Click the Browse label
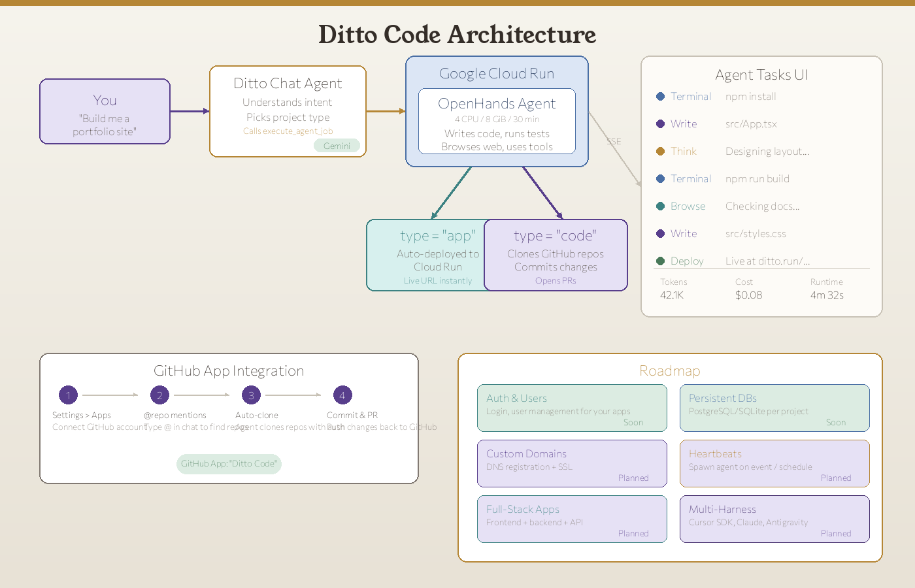915x588 pixels. [x=688, y=206]
